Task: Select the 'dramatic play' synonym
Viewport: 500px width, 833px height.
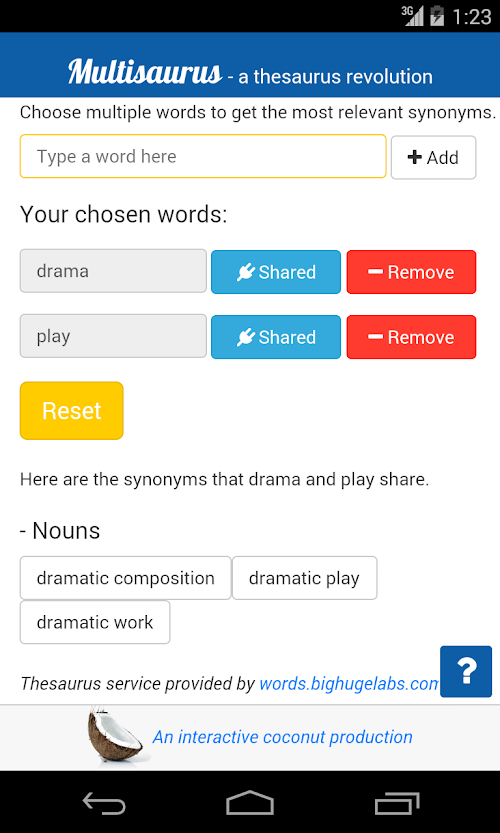Action: pos(304,578)
